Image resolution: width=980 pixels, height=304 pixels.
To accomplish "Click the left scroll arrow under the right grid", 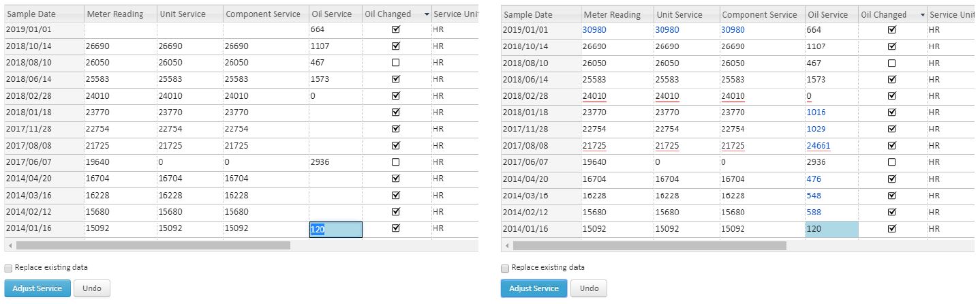I will click(x=506, y=245).
